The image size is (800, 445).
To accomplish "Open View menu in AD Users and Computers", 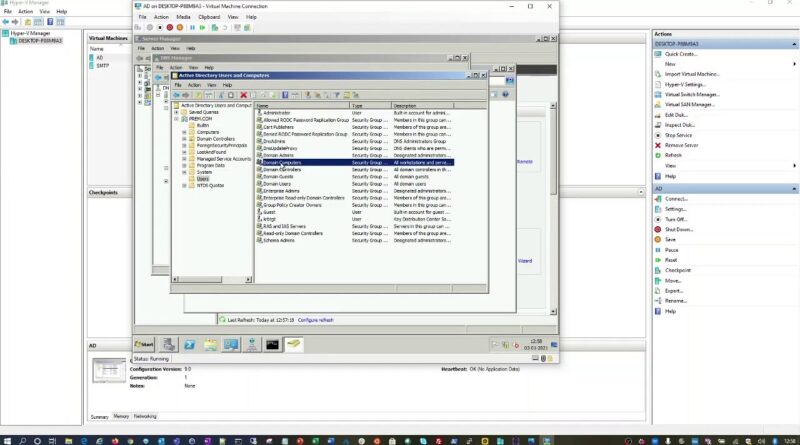I will click(x=212, y=85).
